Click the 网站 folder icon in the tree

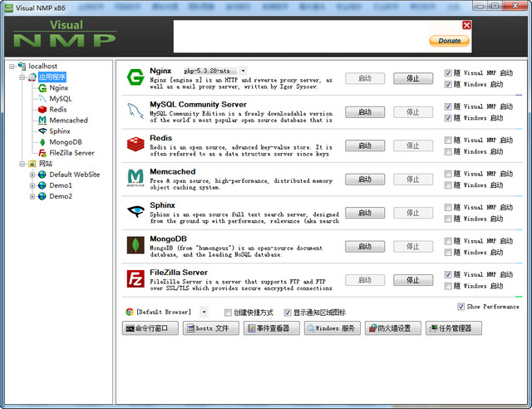pyautogui.click(x=32, y=164)
